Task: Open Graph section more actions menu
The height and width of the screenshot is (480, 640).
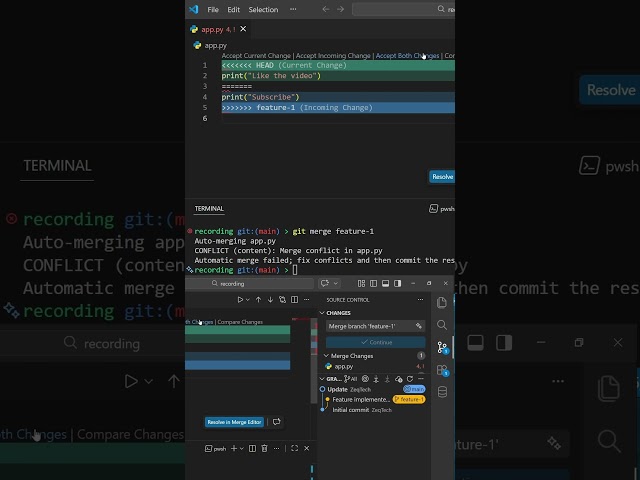Action: (x=421, y=379)
